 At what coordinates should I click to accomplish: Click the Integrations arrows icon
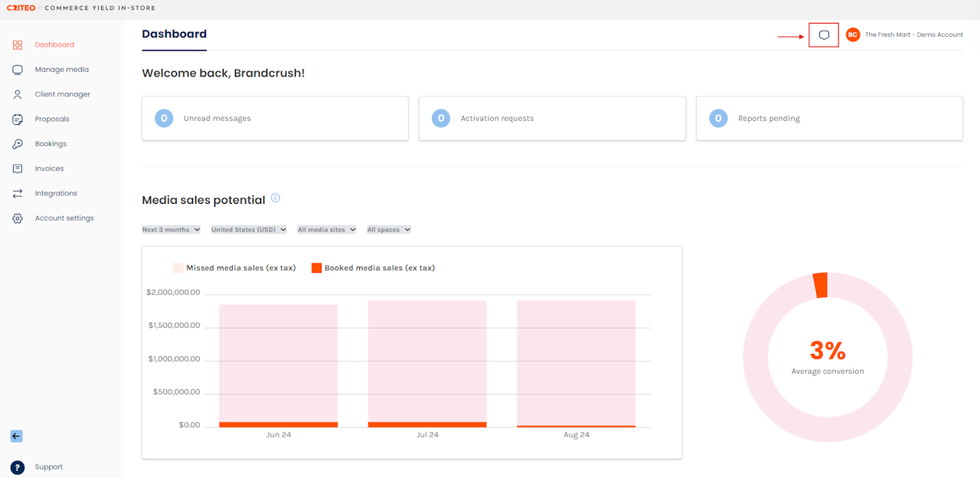pos(18,194)
